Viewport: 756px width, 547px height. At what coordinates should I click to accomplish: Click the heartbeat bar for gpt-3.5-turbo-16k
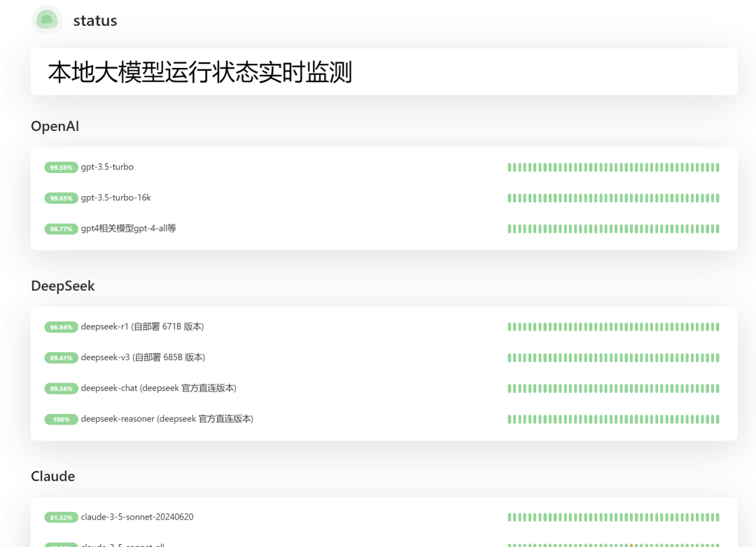(x=613, y=198)
